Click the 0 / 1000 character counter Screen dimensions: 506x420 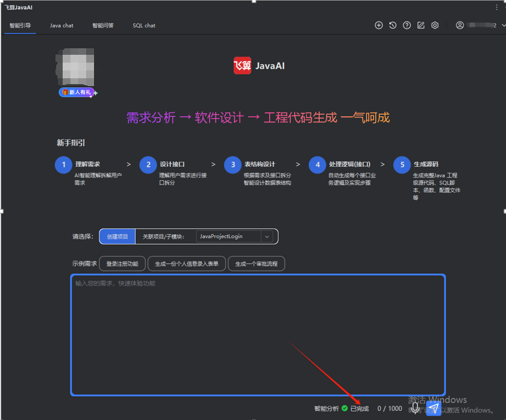coord(390,408)
